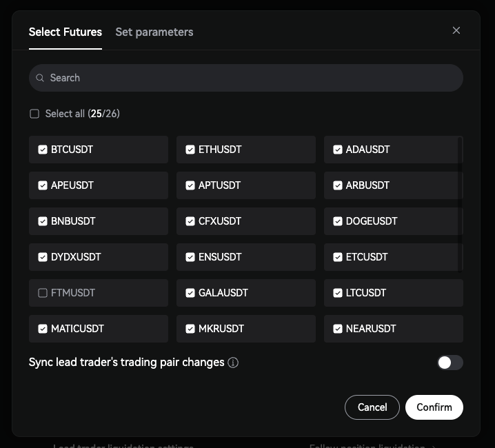
Task: Uncheck the GALAUSDT pair
Action: [x=190, y=293]
